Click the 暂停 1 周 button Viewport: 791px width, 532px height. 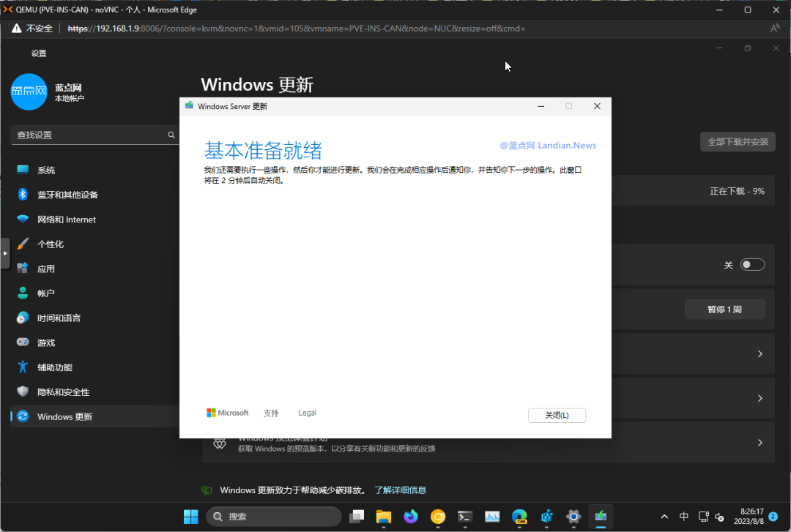(724, 309)
